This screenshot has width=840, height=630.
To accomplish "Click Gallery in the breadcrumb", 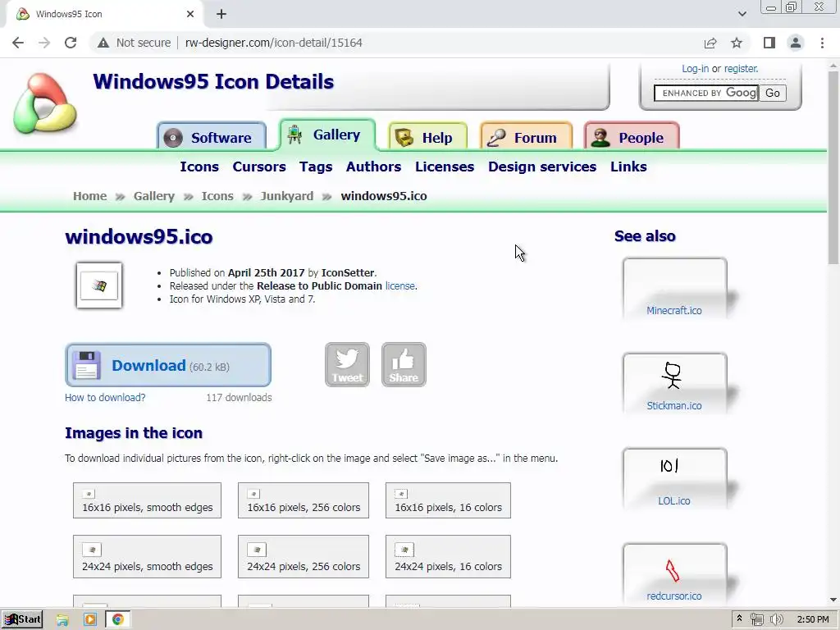I will tap(154, 196).
